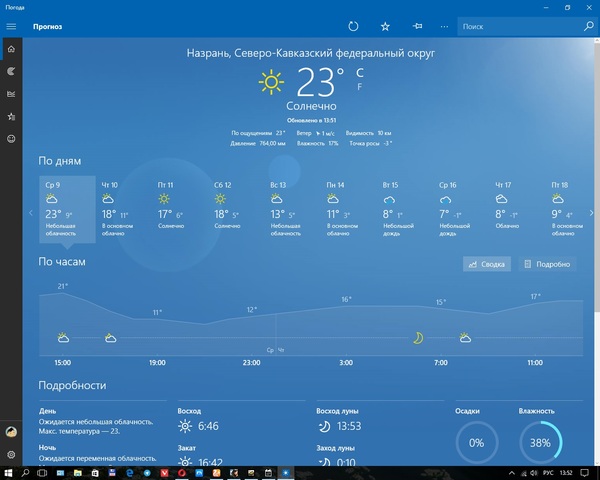The height and width of the screenshot is (480, 600).
Task: Click the 7:00 hour label on chart
Action: click(x=440, y=362)
